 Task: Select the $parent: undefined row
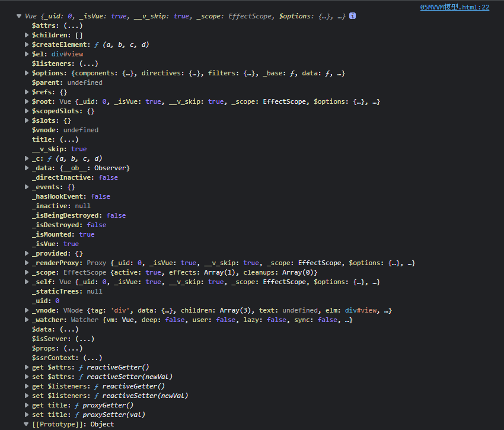click(x=67, y=82)
